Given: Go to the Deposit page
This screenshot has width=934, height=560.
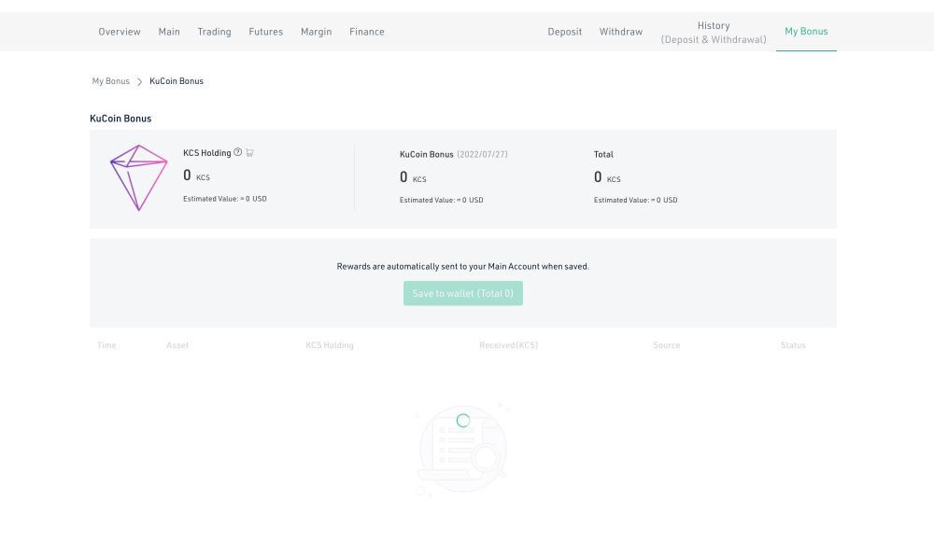Looking at the screenshot, I should point(565,32).
